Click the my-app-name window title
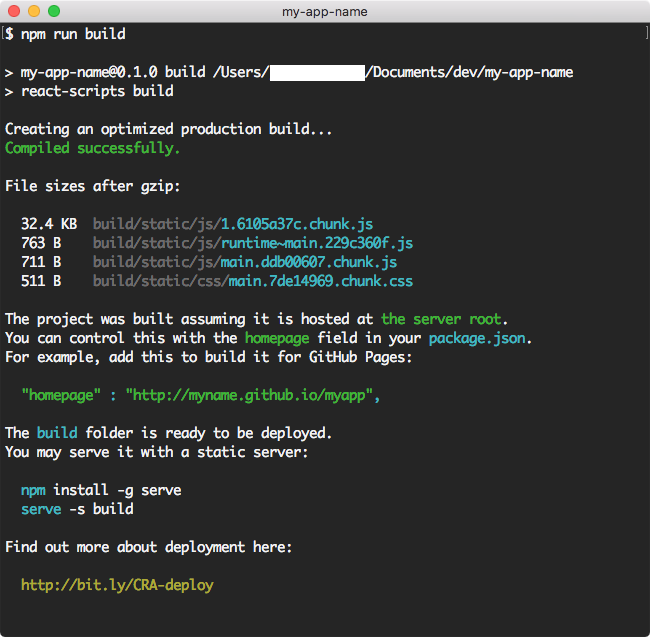 pyautogui.click(x=325, y=11)
